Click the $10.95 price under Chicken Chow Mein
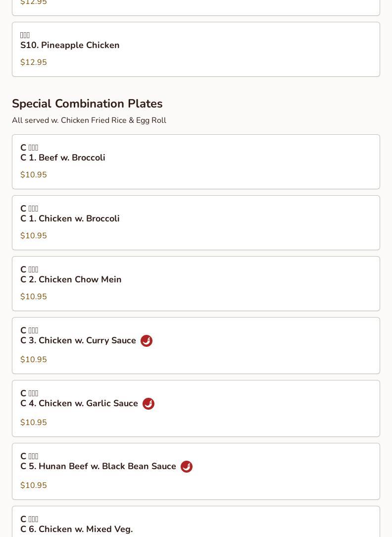This screenshot has height=537, width=392. (34, 297)
